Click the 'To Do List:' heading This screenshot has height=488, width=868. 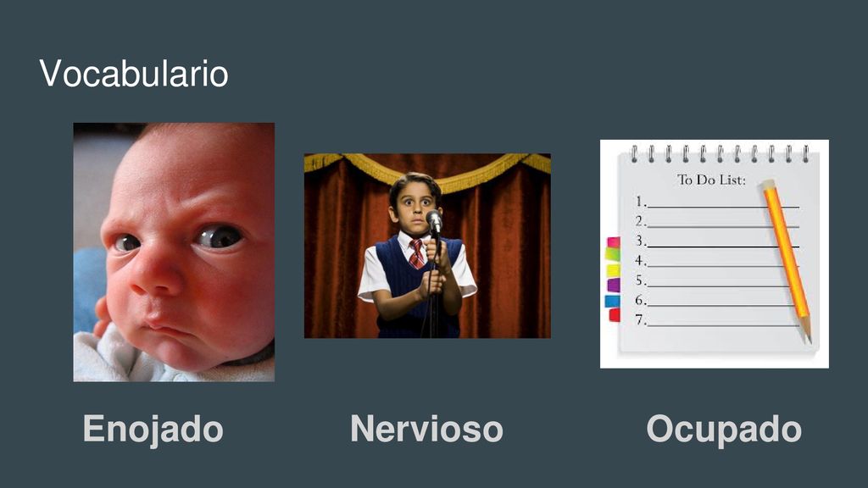click(711, 180)
